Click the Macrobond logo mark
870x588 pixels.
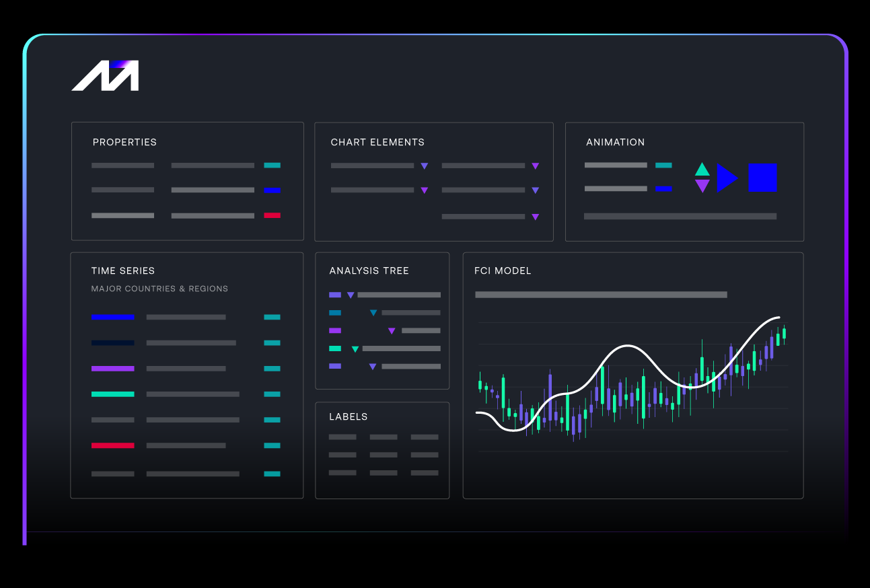pyautogui.click(x=105, y=75)
